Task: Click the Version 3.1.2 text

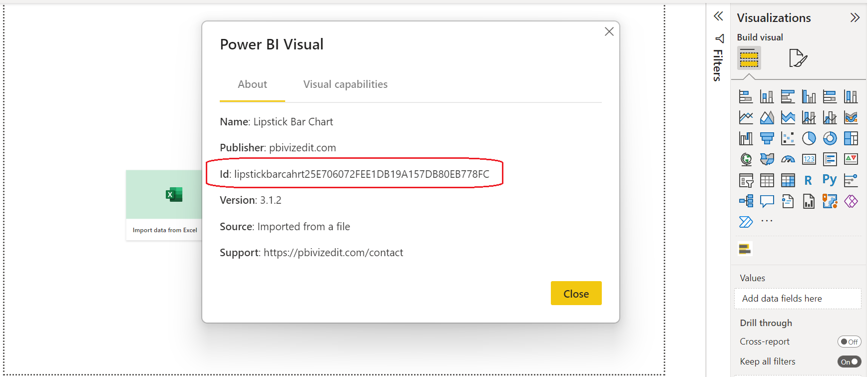Action: point(251,200)
